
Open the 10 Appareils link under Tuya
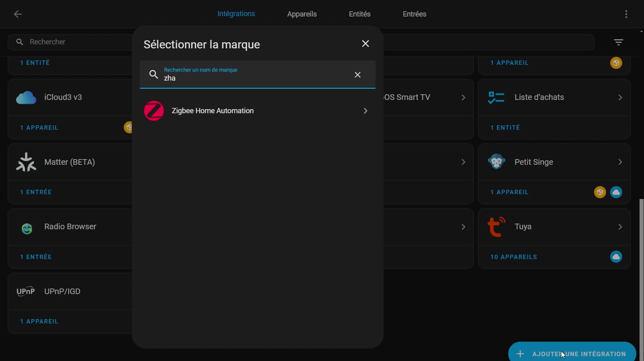coord(513,257)
